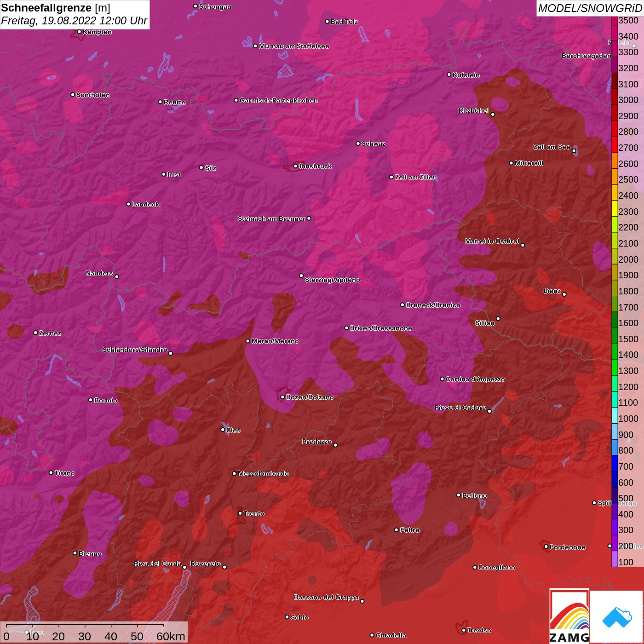The width and height of the screenshot is (644, 644).
Task: Select the 'Bruneck/Brunico' label
Action: click(433, 305)
